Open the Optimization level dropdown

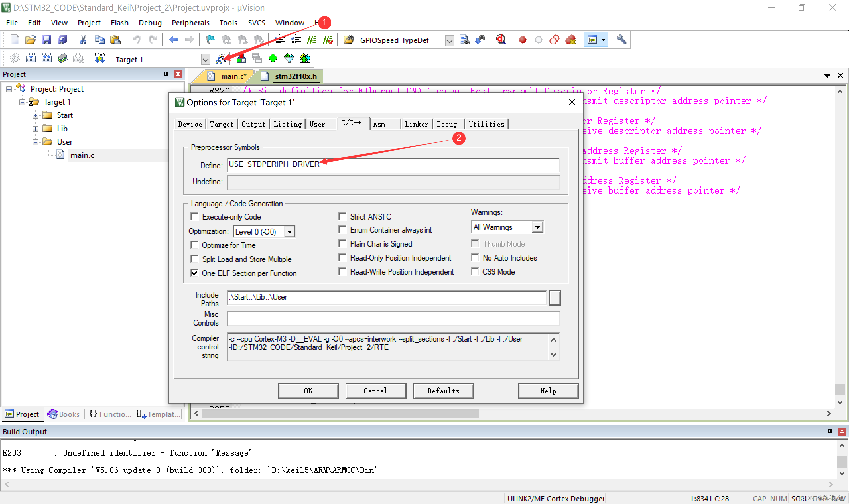pyautogui.click(x=289, y=232)
